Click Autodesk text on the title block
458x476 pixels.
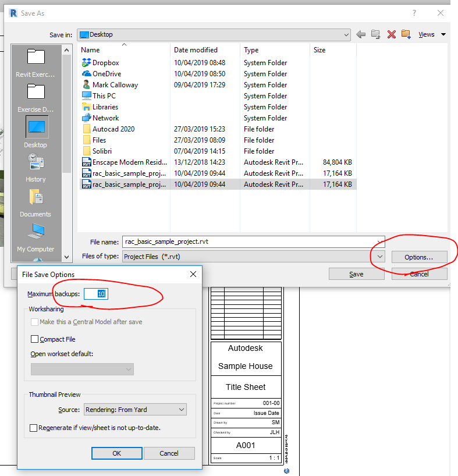click(245, 348)
